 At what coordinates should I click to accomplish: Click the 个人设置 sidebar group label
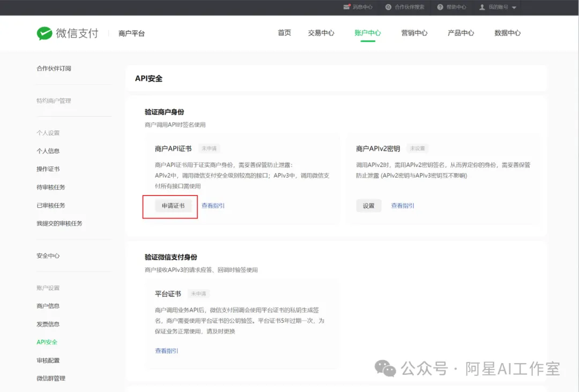[x=48, y=133]
